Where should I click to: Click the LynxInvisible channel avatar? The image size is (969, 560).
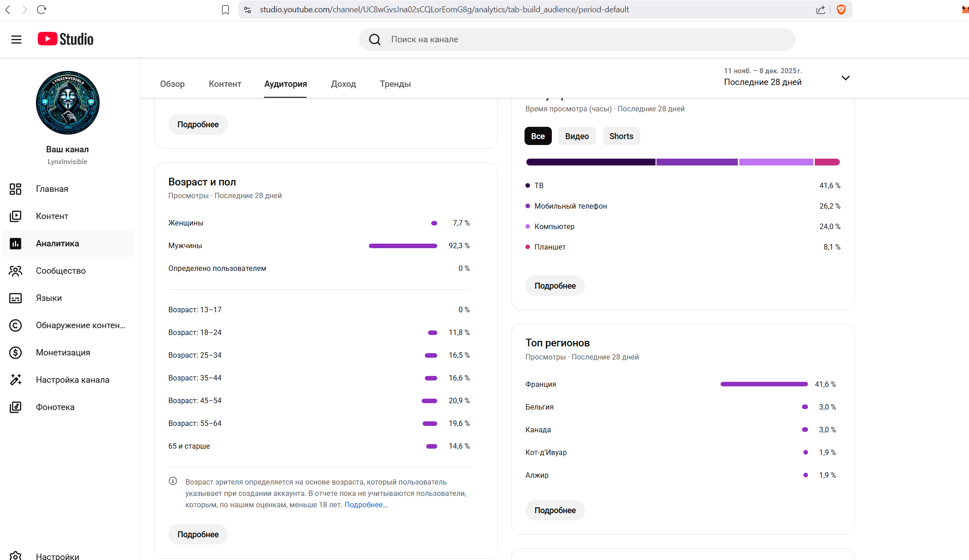coord(68,103)
